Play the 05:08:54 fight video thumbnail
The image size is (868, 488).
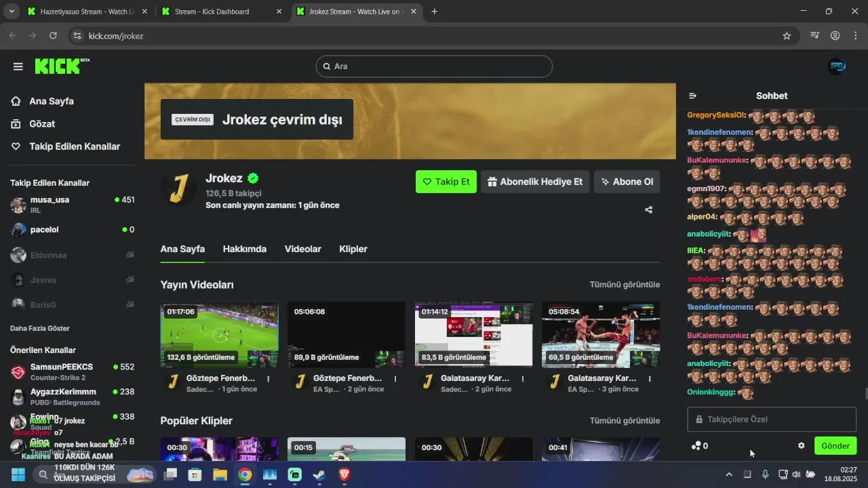point(601,335)
